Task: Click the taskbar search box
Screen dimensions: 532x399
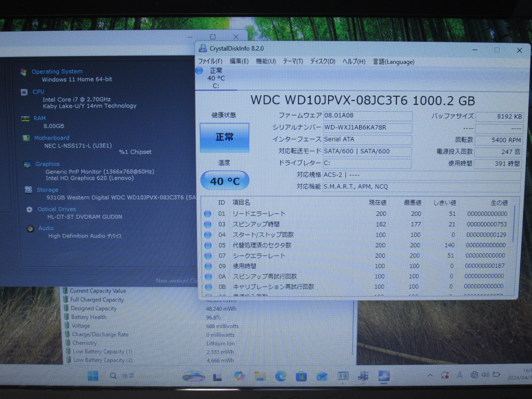Action: click(122, 376)
